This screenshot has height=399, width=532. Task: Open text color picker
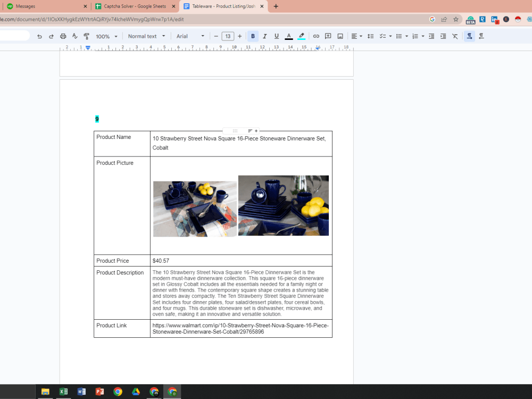(x=289, y=36)
